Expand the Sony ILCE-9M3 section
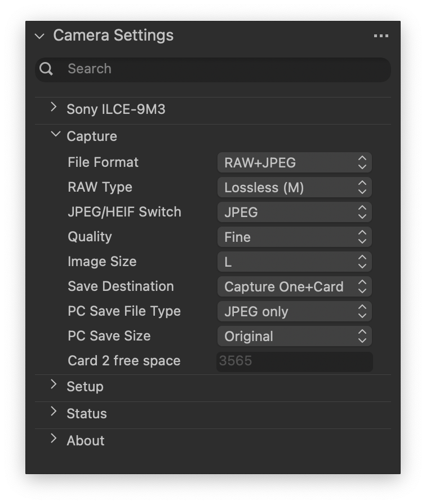Screen dimensions: 426x504 [54, 107]
